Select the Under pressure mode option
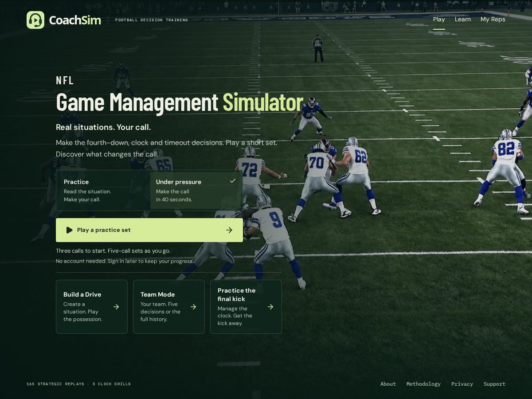The height and width of the screenshot is (399, 532). [x=196, y=190]
